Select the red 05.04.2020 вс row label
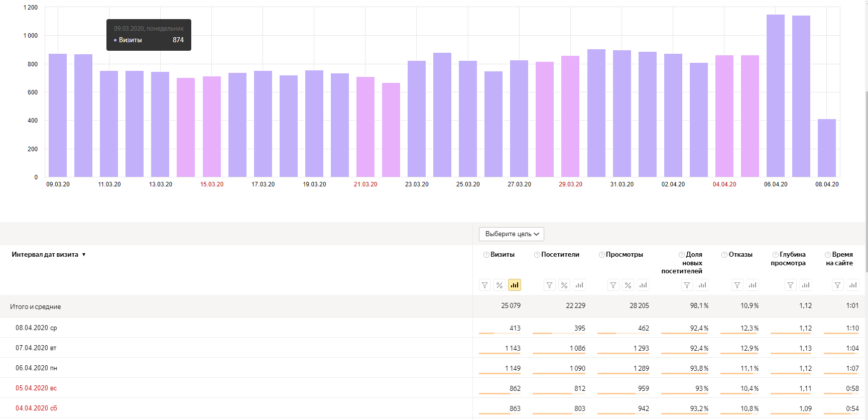Image resolution: width=868 pixels, height=420 pixels. click(x=36, y=388)
